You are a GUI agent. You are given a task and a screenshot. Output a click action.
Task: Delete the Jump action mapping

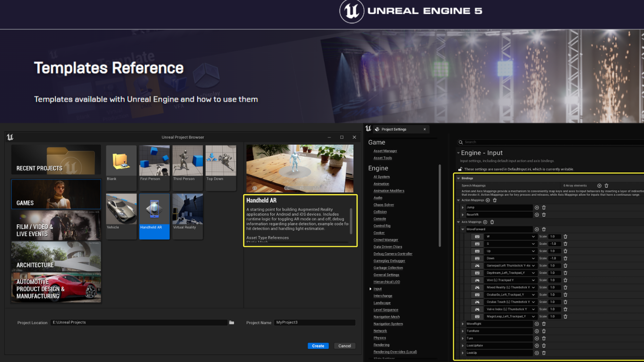[544, 207]
